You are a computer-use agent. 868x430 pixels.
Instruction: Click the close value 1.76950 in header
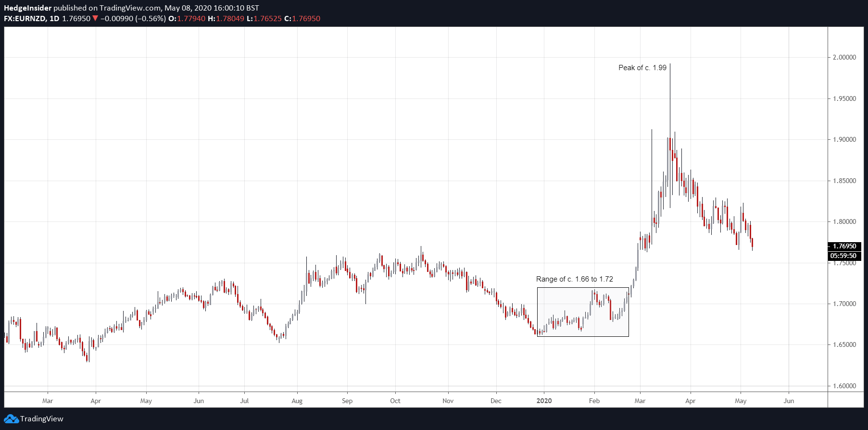pos(306,19)
